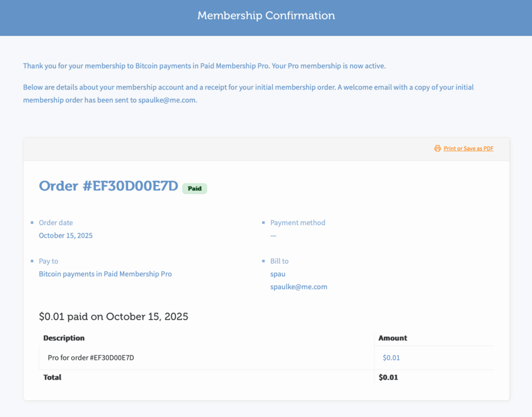This screenshot has height=417, width=532.
Task: Click the Pay to value for Bitcoin payments
Action: tap(105, 274)
